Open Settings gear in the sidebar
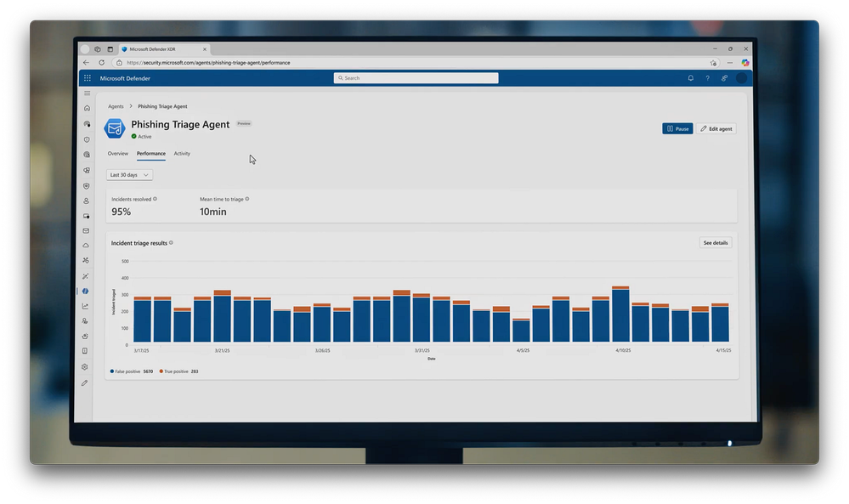 coord(84,367)
